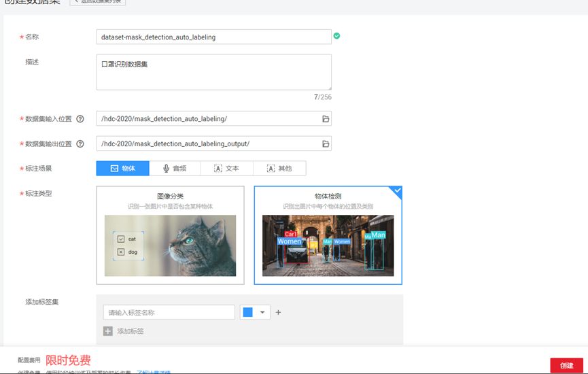Image resolution: width=588 pixels, height=374 pixels.
Task: Click the 7/256 character counter
Action: pyautogui.click(x=322, y=97)
